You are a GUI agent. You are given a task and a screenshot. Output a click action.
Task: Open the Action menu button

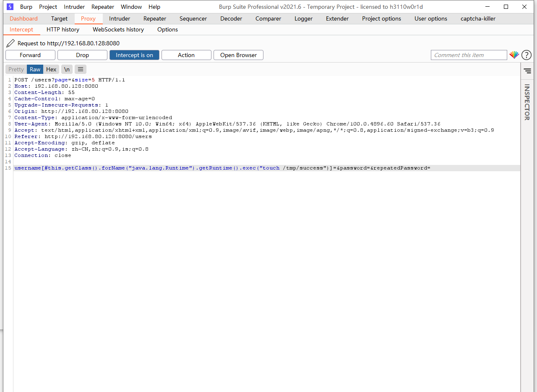186,55
